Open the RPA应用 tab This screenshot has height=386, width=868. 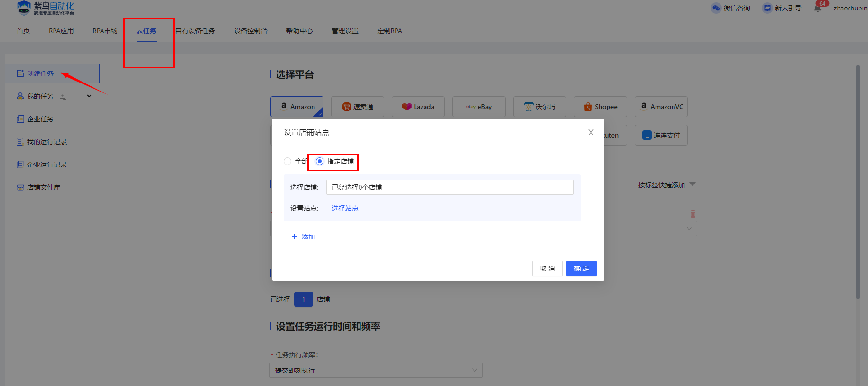click(61, 31)
